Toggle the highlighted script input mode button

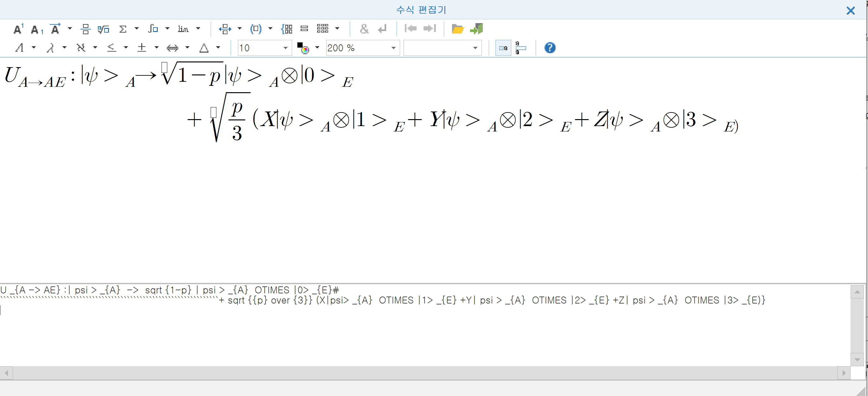503,48
